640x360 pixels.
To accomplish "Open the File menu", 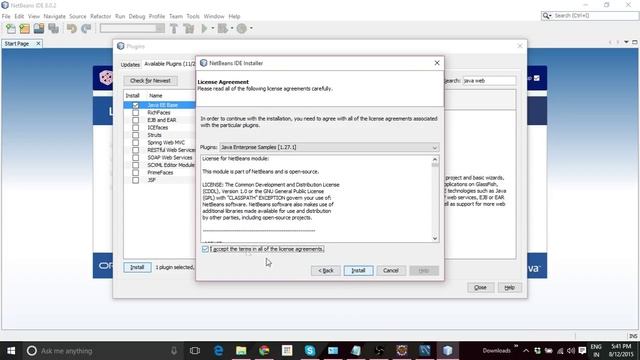I will tap(6, 16).
